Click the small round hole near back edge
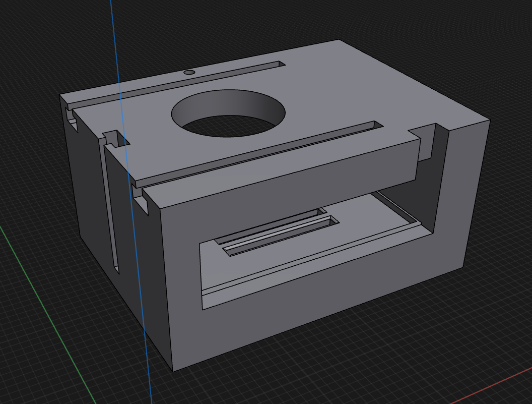Viewport: 532px width, 404px height. [189, 73]
